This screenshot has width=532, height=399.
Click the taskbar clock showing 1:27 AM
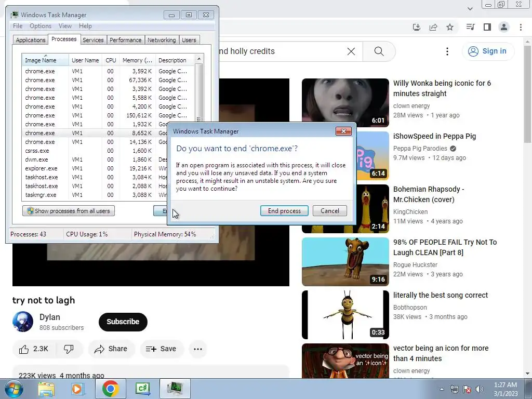pos(506,389)
